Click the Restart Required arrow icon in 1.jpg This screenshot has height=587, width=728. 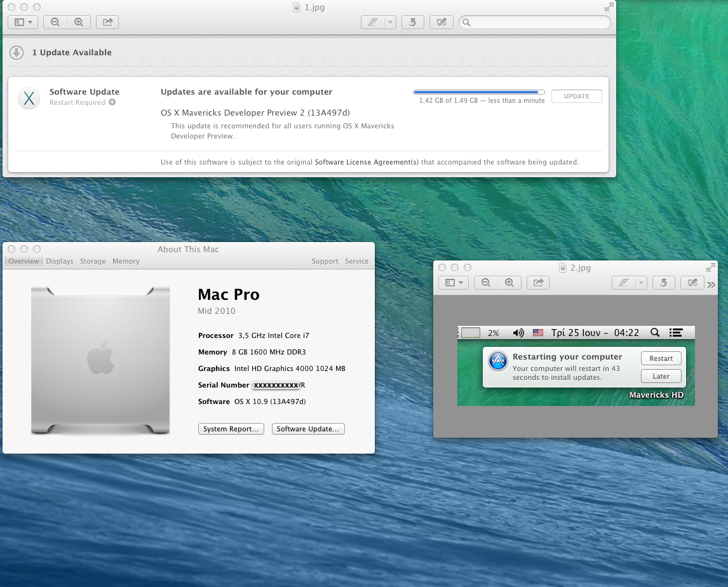112,102
